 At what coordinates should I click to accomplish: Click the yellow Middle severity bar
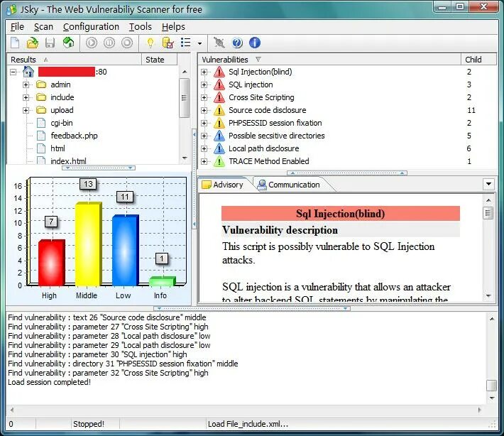[89, 244]
